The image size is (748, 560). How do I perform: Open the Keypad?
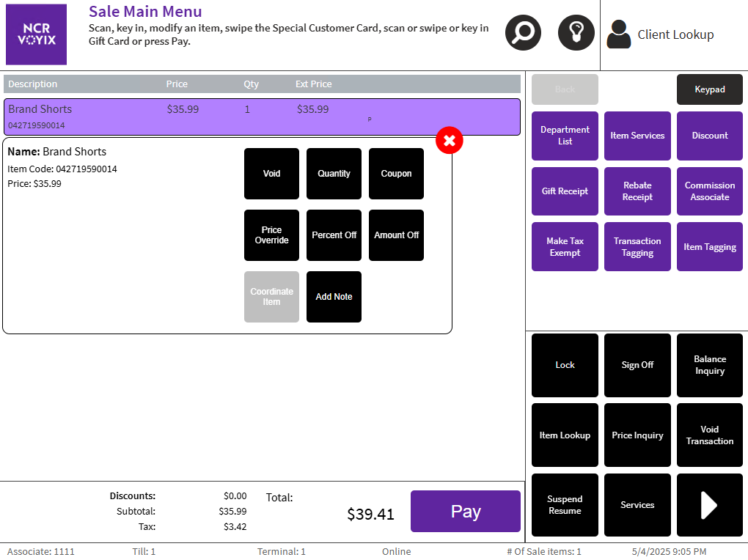(709, 89)
